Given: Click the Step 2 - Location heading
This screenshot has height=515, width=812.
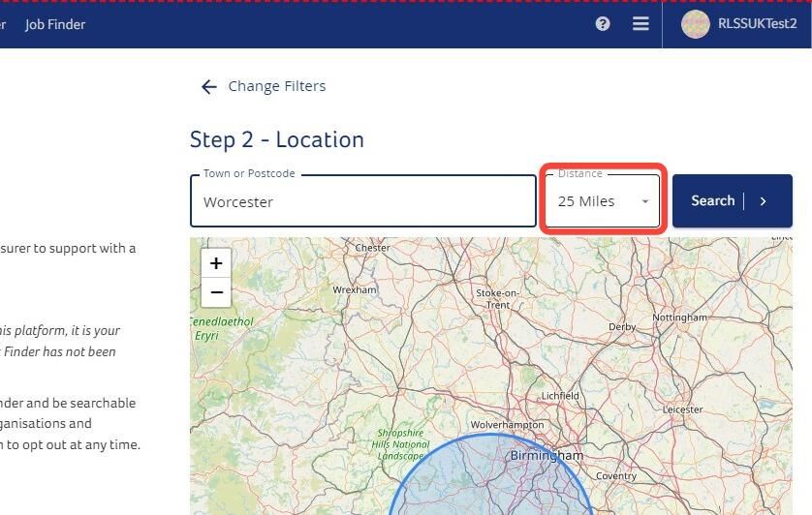Looking at the screenshot, I should point(276,139).
